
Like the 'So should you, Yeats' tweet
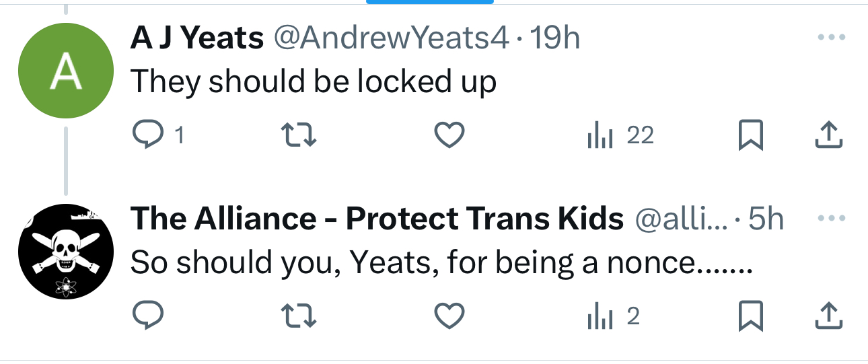coord(447,316)
